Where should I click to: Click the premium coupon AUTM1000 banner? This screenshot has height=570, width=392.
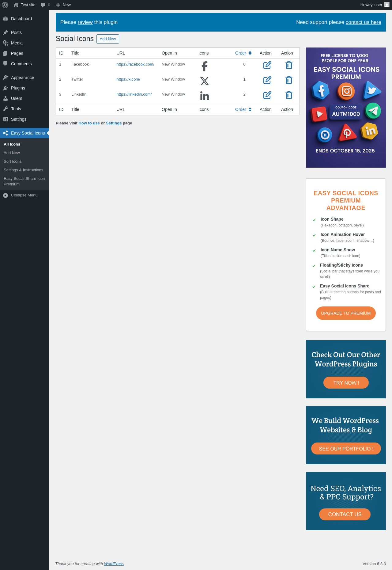[x=346, y=108]
